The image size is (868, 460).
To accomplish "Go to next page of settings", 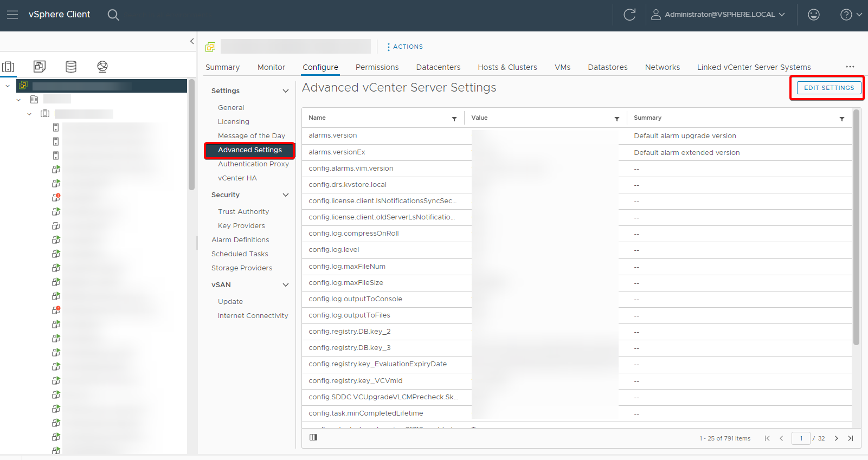I will tap(836, 438).
